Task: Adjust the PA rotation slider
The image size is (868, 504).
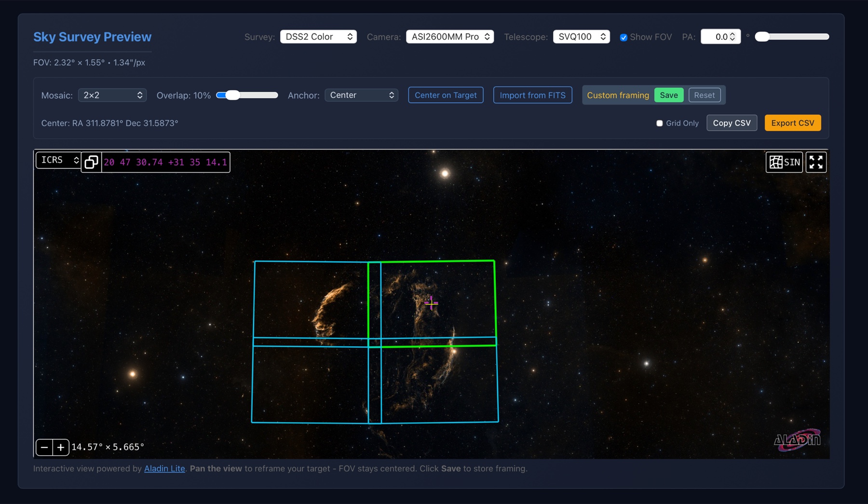Action: point(792,37)
